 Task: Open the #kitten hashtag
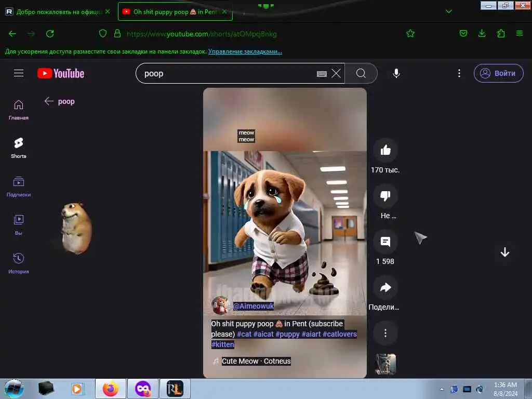coord(222,344)
